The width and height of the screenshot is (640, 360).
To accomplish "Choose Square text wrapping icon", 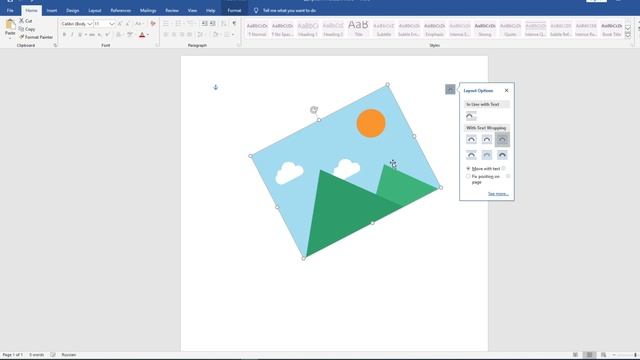I will pyautogui.click(x=471, y=139).
